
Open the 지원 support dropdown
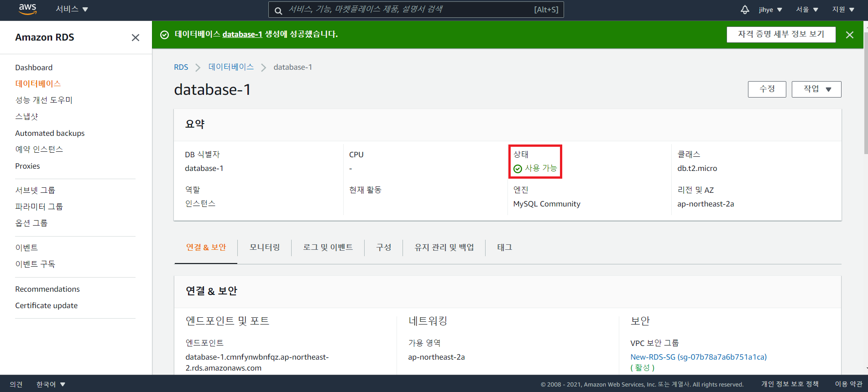843,10
